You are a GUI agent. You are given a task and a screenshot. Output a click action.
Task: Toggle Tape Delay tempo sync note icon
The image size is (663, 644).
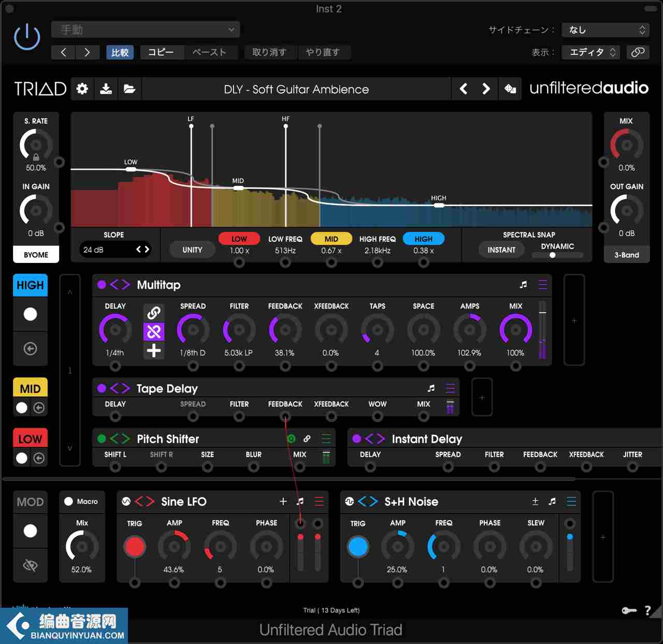pyautogui.click(x=431, y=388)
